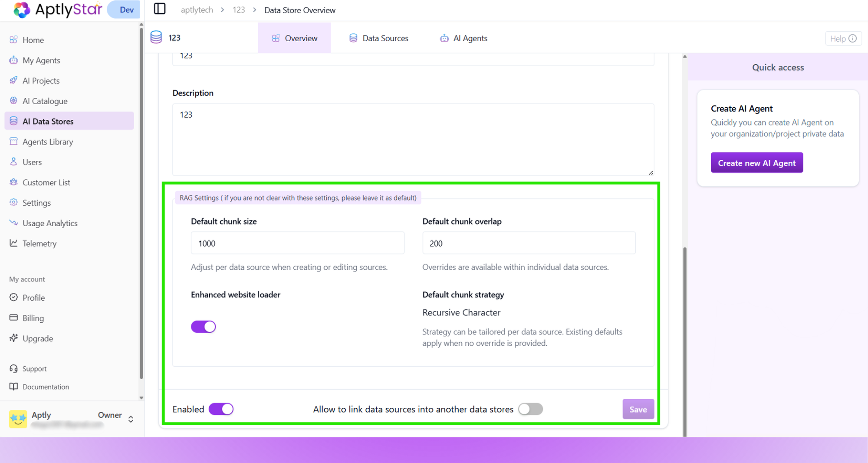Collapse the sidebar with the panel toggle
This screenshot has width=868, height=463.
(x=160, y=9)
